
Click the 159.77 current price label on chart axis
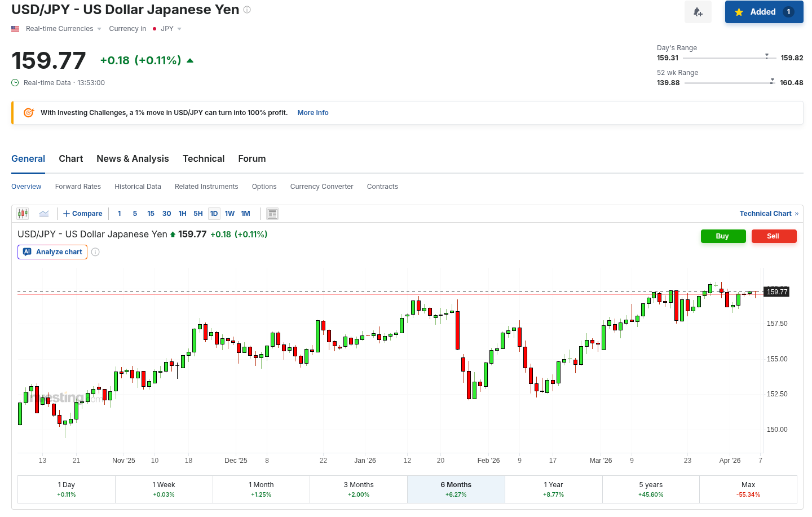(x=777, y=292)
